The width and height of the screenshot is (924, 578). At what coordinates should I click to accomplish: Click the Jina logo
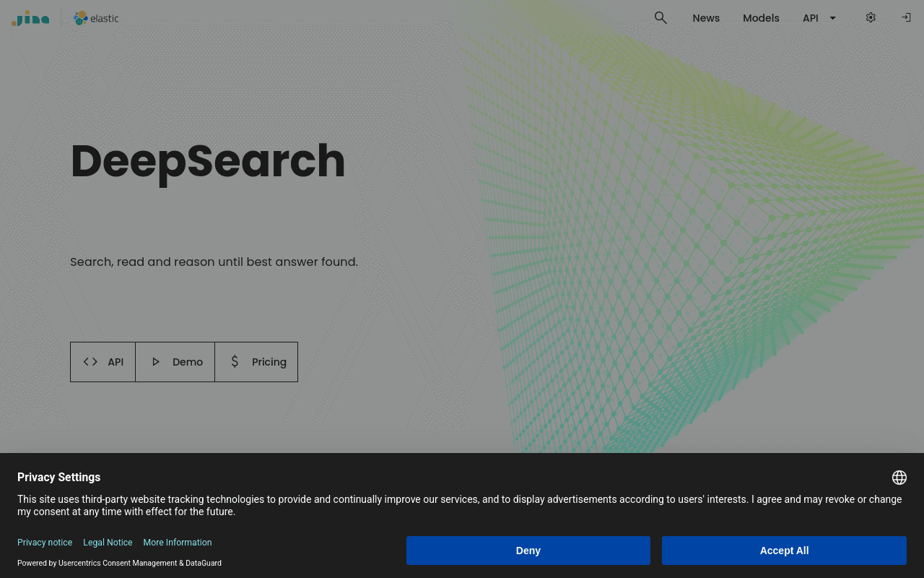pyautogui.click(x=30, y=18)
